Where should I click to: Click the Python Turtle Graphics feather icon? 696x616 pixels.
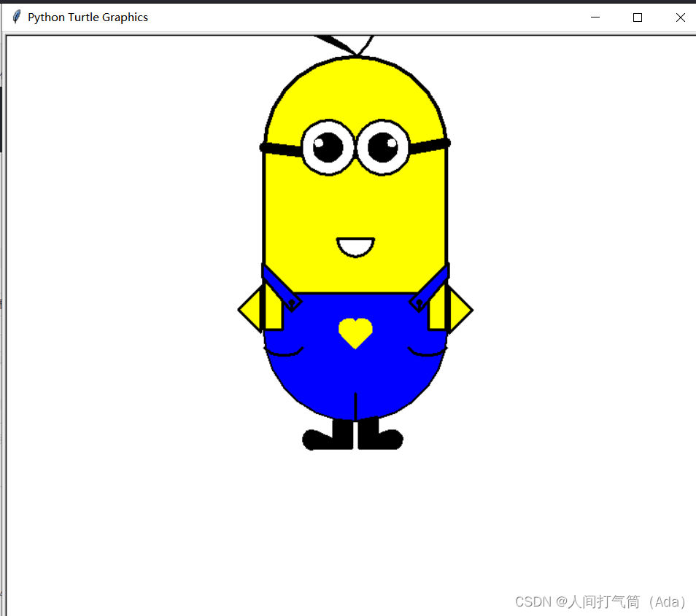pos(17,17)
